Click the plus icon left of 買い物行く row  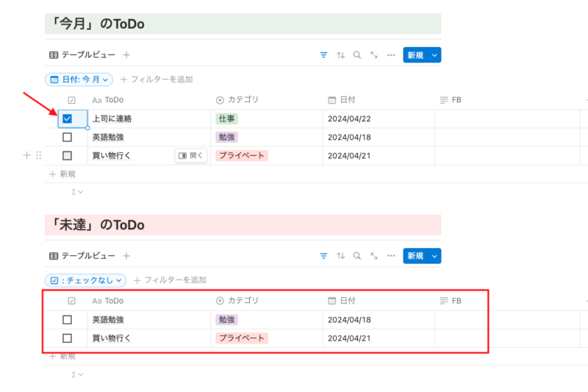[26, 155]
